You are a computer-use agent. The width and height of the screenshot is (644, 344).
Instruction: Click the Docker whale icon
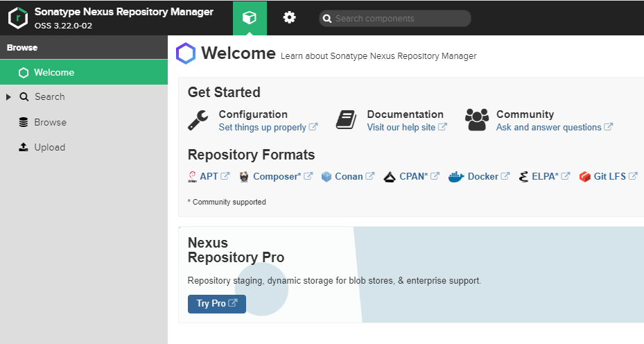456,177
